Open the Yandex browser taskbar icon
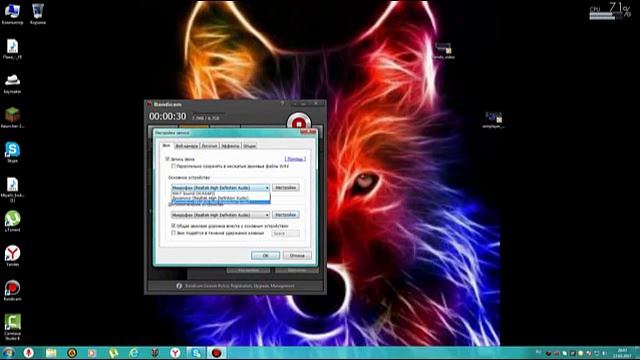 point(175,353)
